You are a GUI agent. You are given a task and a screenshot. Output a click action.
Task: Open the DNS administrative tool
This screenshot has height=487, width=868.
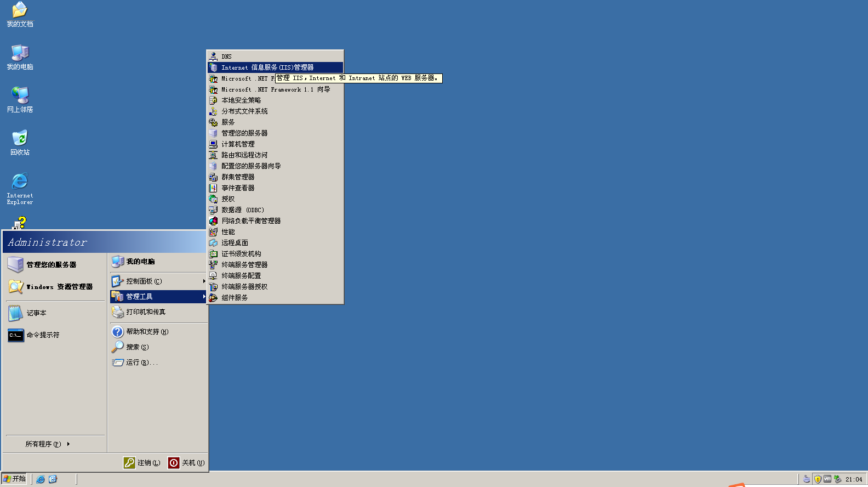point(275,56)
